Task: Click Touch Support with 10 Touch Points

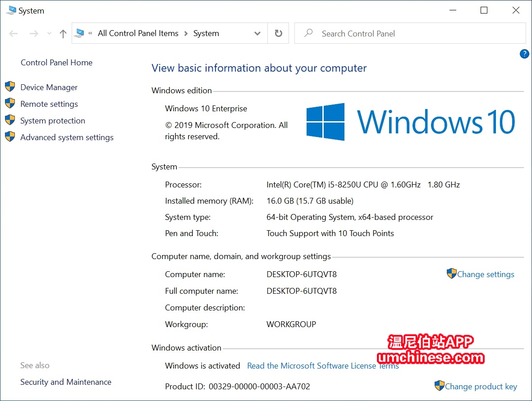Action: tap(330, 233)
